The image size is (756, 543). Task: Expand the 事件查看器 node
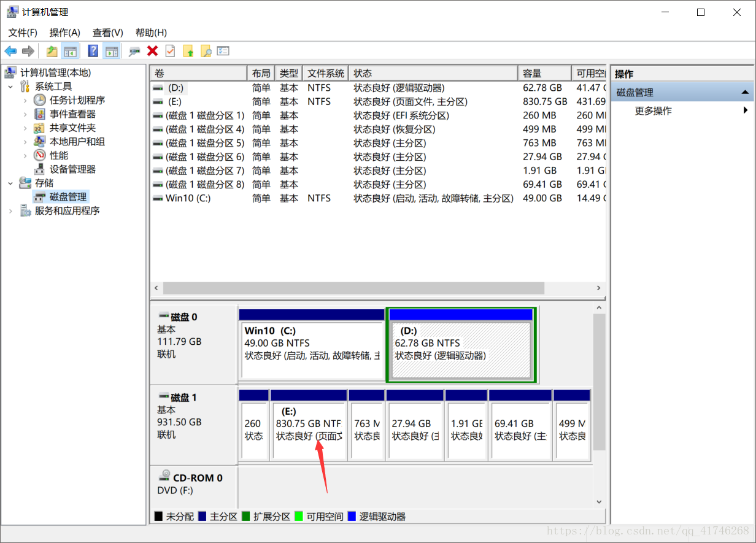point(25,114)
